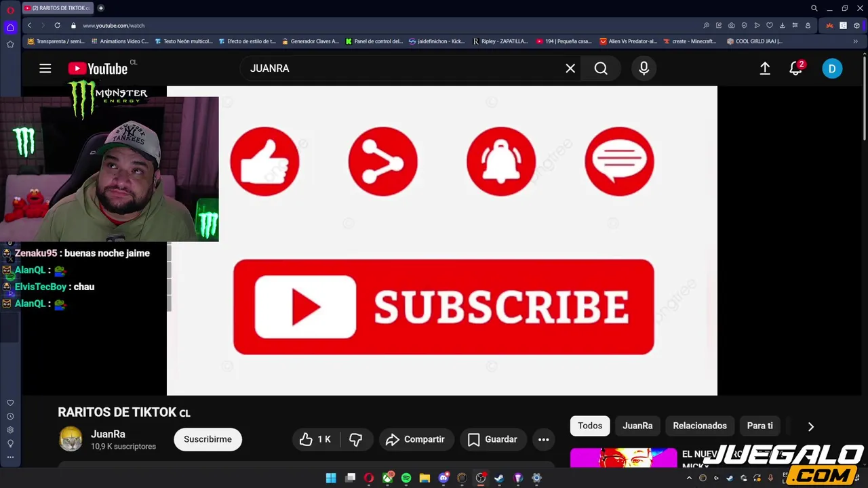Select the JuanRa filter chip

coord(637,426)
